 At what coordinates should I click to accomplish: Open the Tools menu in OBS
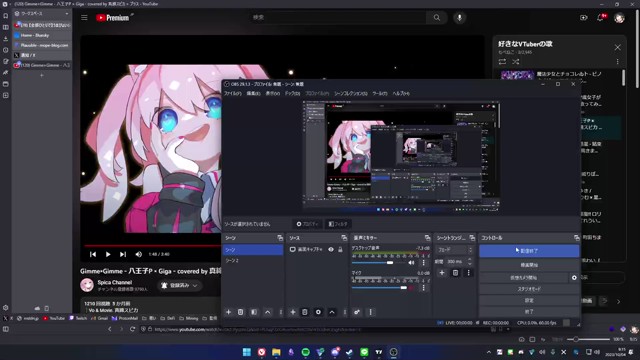380,93
